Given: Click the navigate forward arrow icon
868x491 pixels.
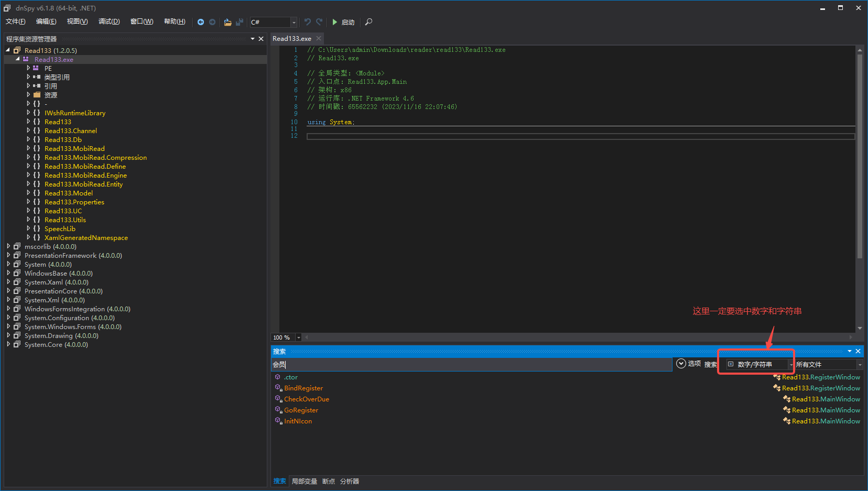Looking at the screenshot, I should [212, 22].
